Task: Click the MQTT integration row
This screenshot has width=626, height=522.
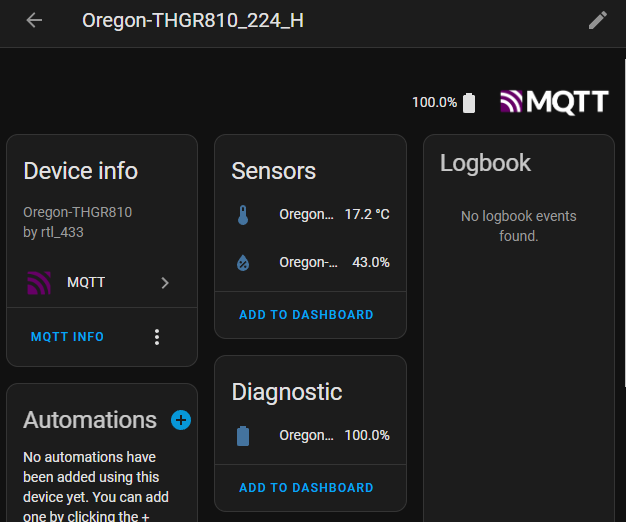Action: pos(100,283)
